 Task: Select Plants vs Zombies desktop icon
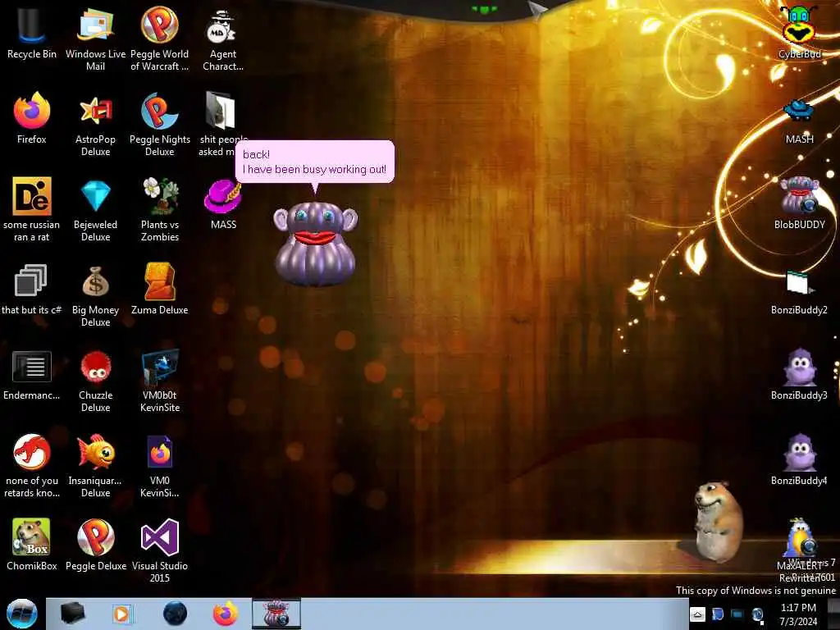tap(160, 210)
